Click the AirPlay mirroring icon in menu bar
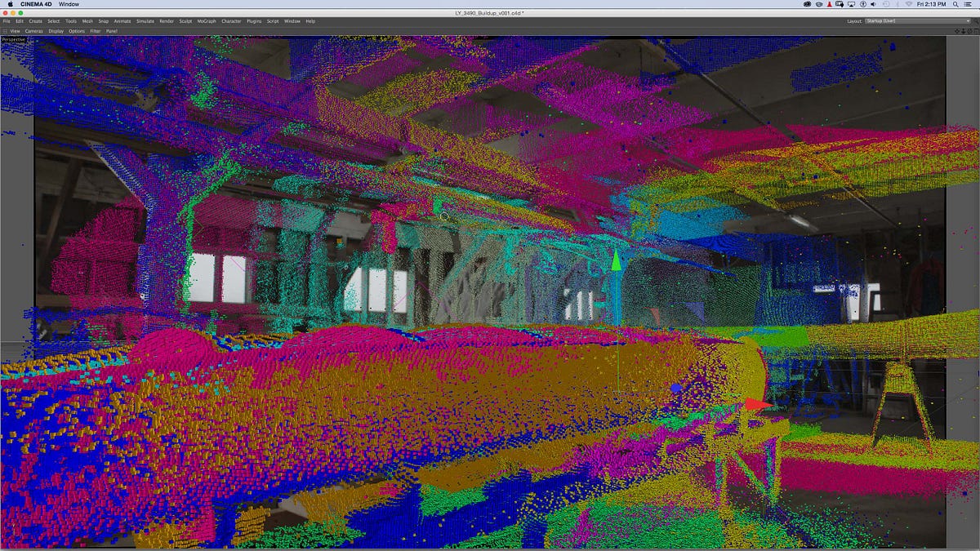980x551 pixels. pyautogui.click(x=852, y=4)
